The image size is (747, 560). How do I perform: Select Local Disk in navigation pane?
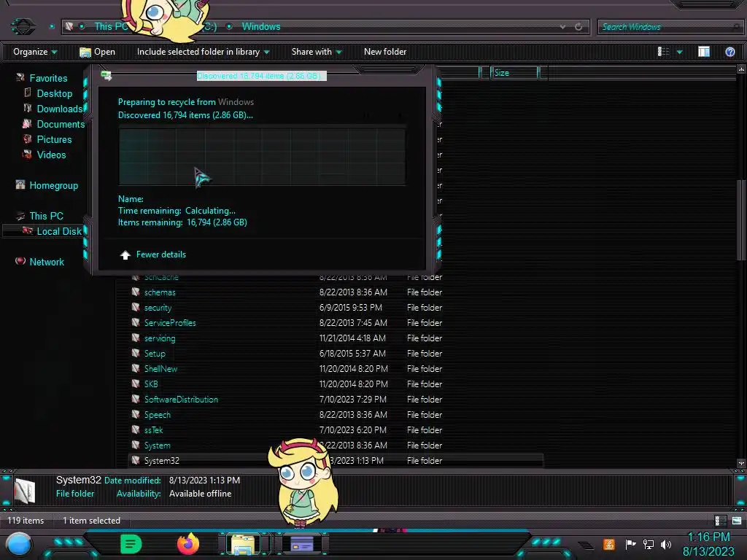[59, 231]
